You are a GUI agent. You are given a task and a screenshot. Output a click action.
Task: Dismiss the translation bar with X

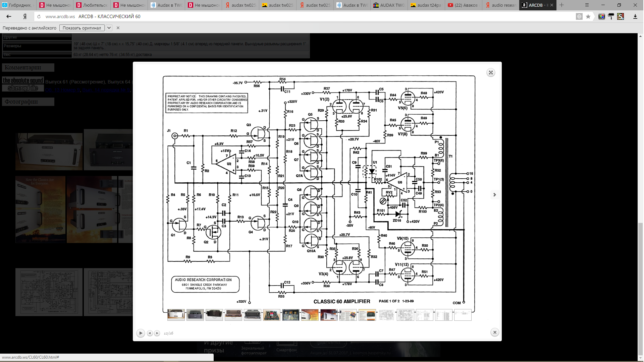[118, 28]
